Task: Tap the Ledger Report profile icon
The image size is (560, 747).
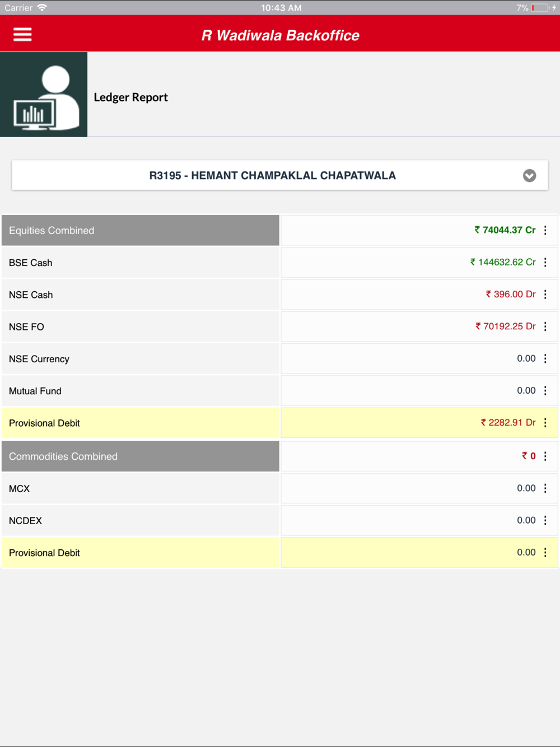Action: [x=44, y=95]
